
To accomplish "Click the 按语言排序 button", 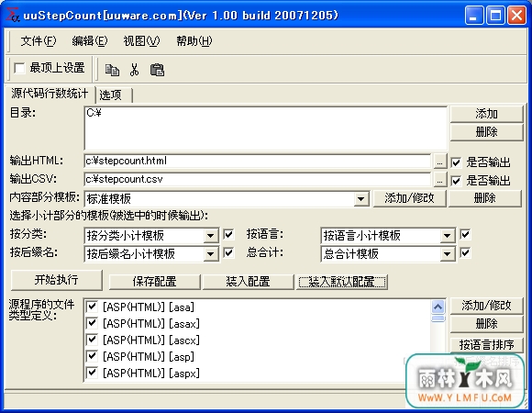I will (x=486, y=345).
